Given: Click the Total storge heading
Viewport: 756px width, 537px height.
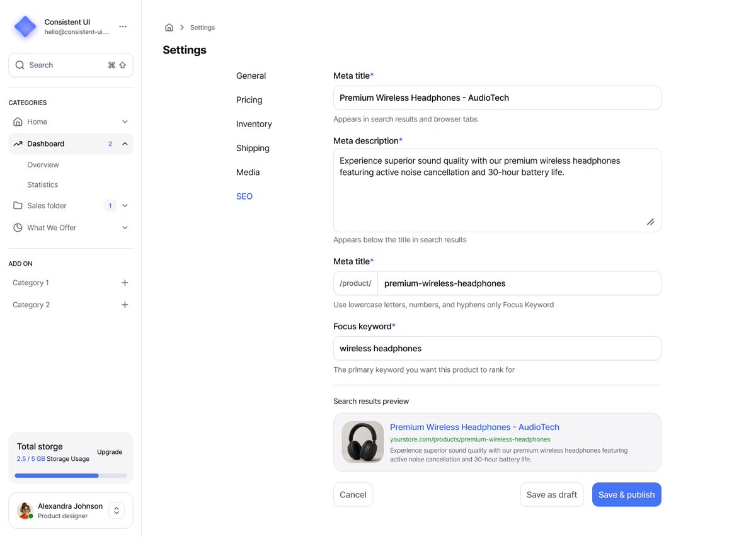Looking at the screenshot, I should (x=40, y=446).
